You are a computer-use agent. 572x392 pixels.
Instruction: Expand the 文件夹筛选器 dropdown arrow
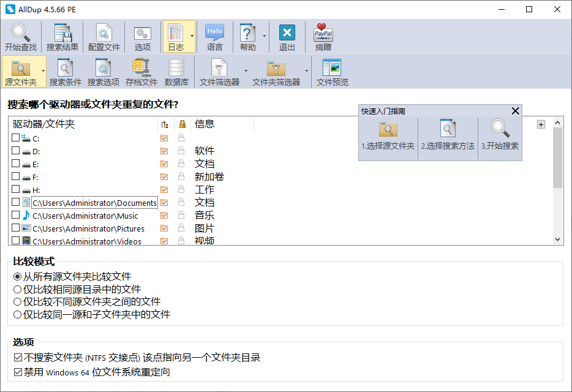[306, 71]
